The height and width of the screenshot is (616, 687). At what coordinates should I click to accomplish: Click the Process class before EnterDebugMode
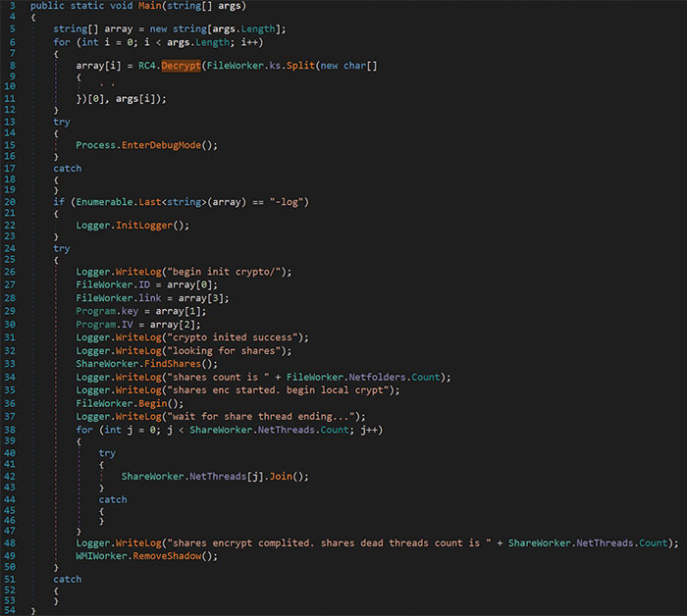(x=95, y=145)
